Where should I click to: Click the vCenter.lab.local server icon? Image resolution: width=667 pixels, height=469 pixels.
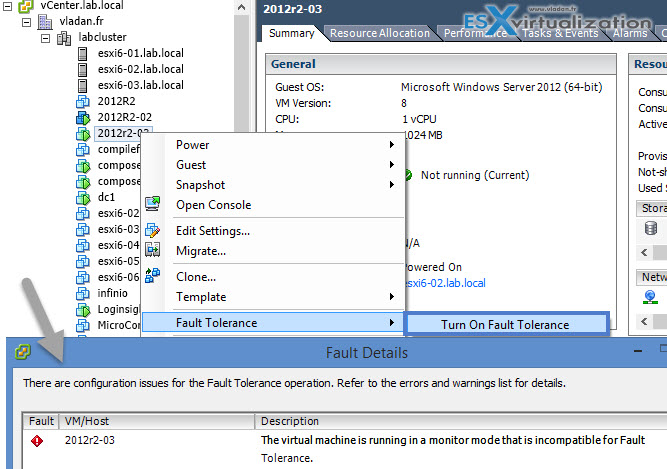pyautogui.click(x=26, y=6)
